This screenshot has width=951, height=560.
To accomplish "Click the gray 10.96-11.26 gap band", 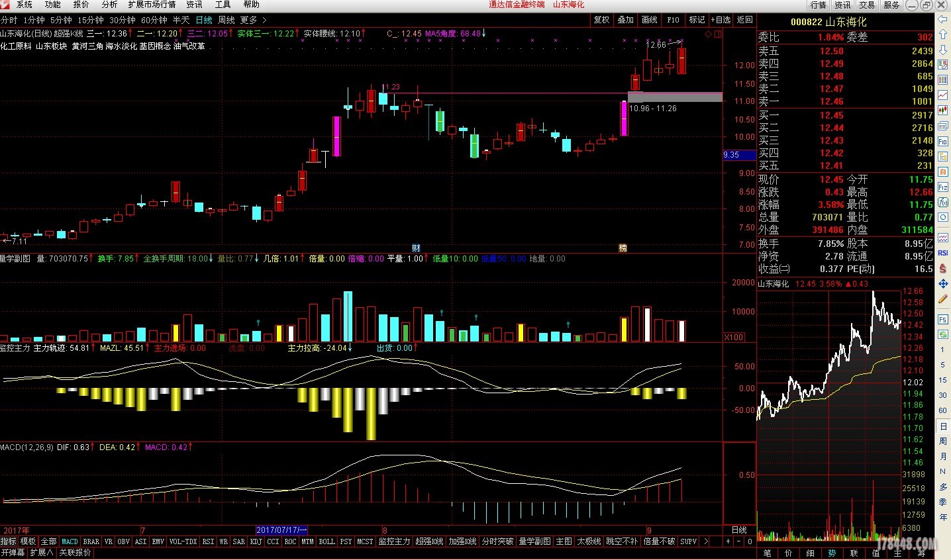I will 675,97.
